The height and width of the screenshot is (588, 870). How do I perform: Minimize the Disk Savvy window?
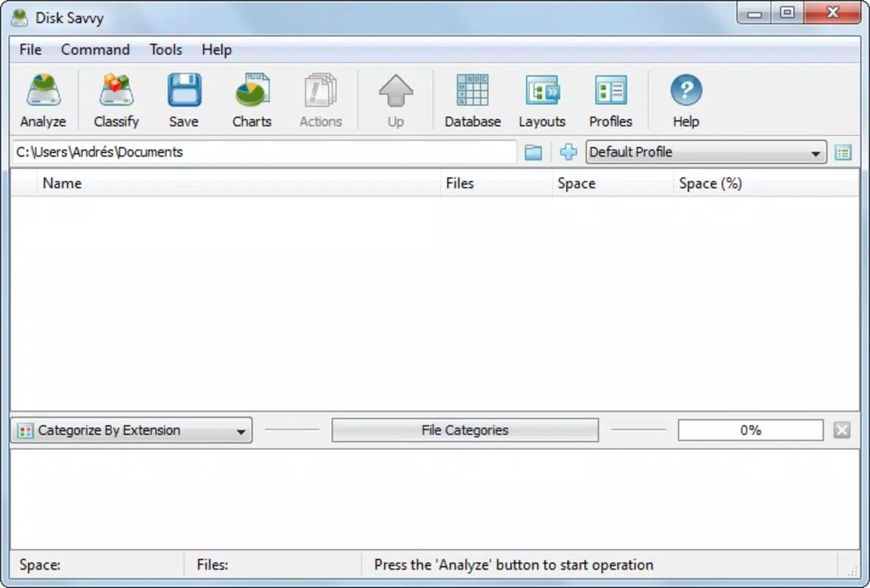tap(754, 13)
